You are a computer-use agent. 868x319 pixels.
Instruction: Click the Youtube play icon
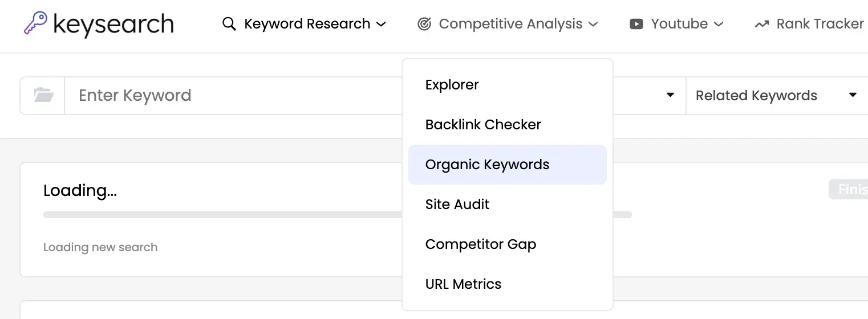(x=636, y=24)
